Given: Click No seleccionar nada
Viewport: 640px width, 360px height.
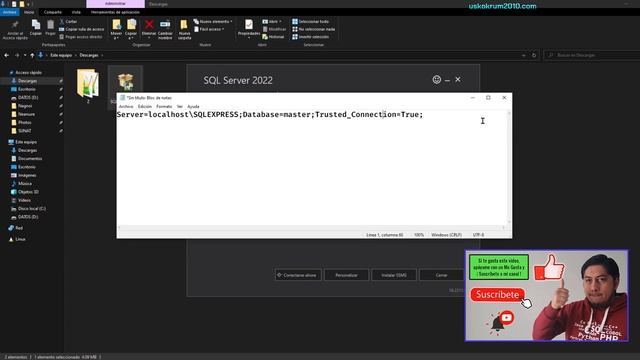Looking at the screenshot, I should tap(313, 29).
